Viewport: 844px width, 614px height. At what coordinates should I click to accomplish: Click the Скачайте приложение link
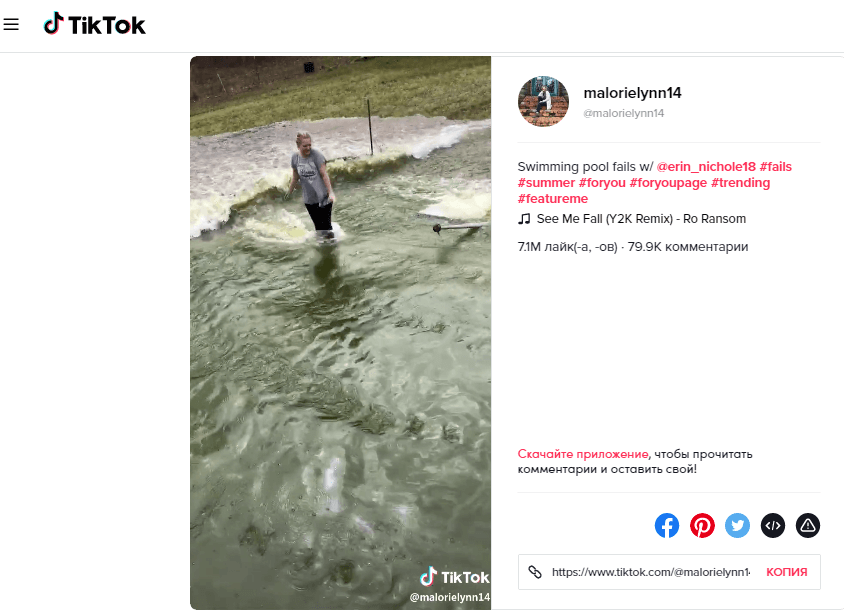pos(582,453)
